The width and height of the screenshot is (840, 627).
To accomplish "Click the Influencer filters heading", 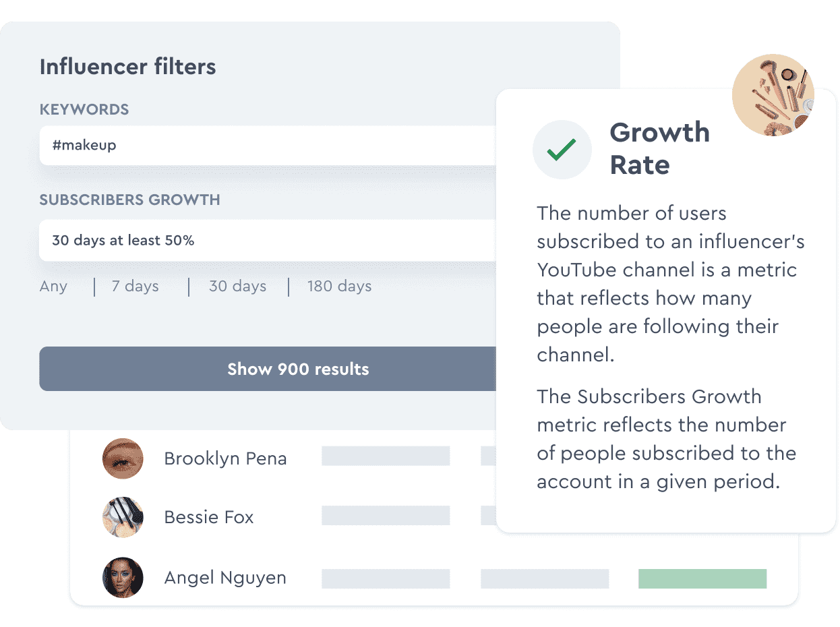I will 127,67.
